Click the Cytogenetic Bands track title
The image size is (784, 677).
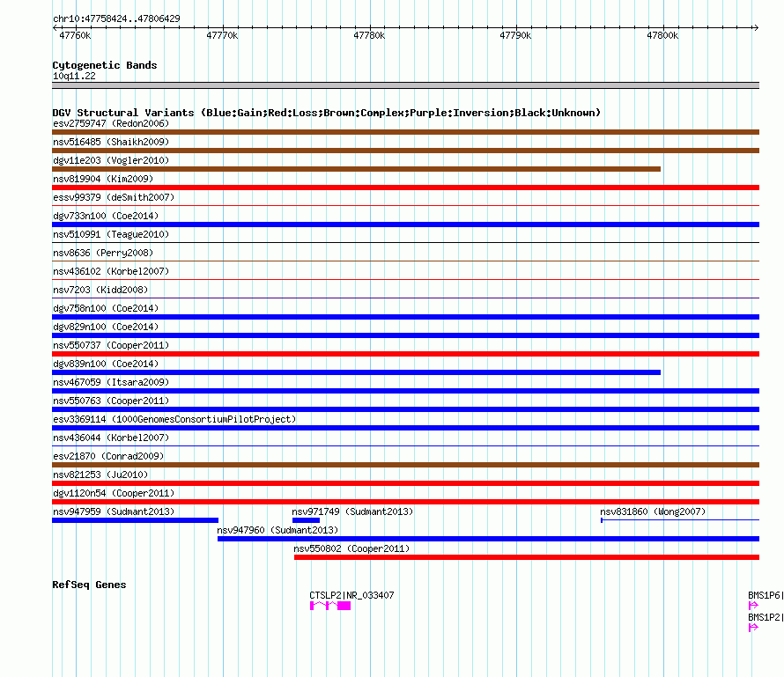point(105,65)
